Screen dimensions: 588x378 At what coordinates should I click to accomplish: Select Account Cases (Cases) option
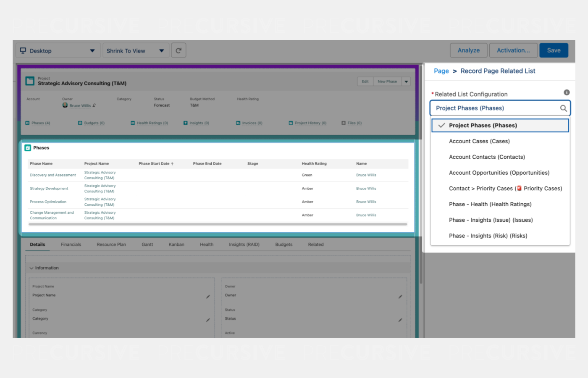[500, 141]
